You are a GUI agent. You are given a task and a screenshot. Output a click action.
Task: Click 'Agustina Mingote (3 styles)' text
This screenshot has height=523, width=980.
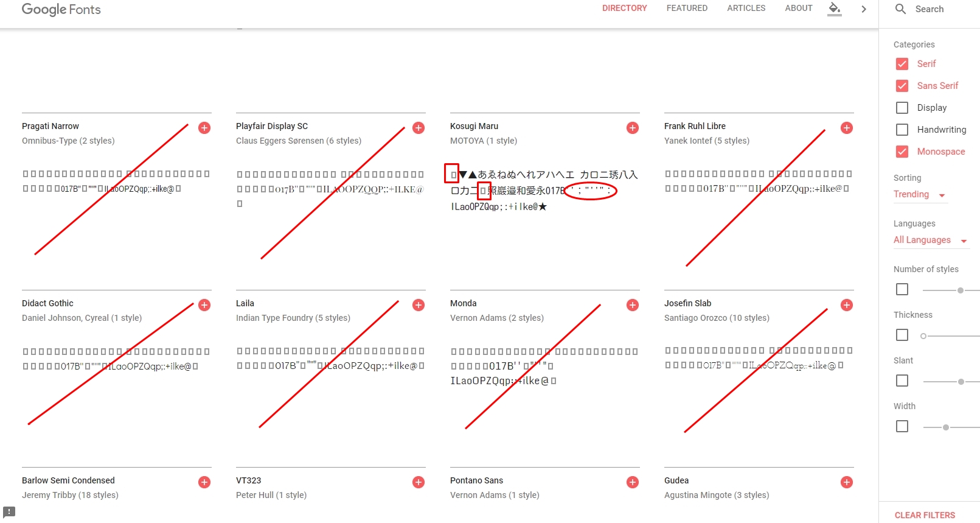pyautogui.click(x=717, y=495)
